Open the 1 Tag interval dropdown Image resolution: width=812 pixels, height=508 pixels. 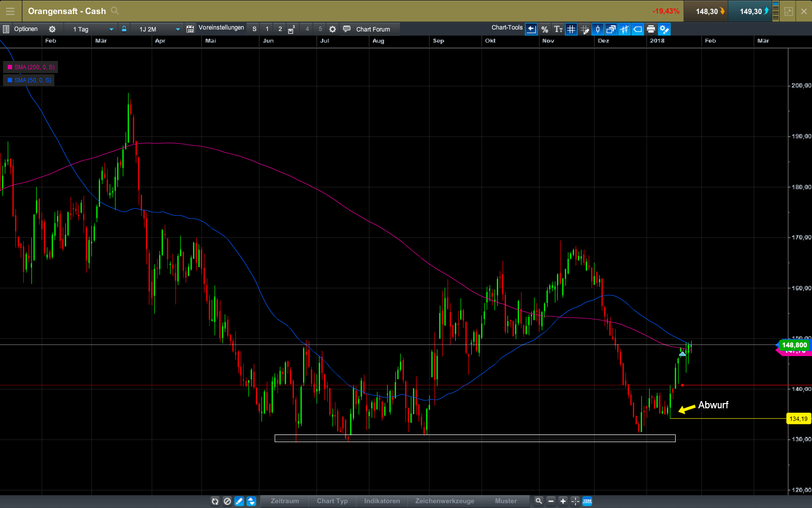click(x=92, y=29)
